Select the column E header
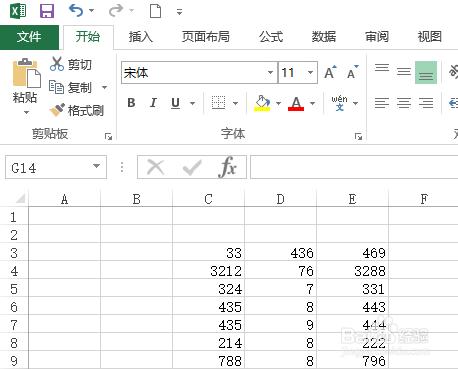 [353, 199]
